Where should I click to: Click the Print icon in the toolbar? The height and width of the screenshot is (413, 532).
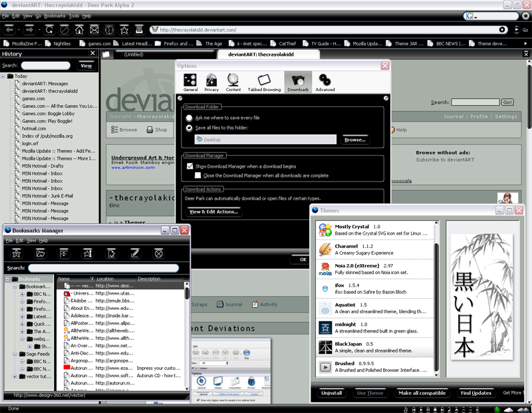point(138,30)
